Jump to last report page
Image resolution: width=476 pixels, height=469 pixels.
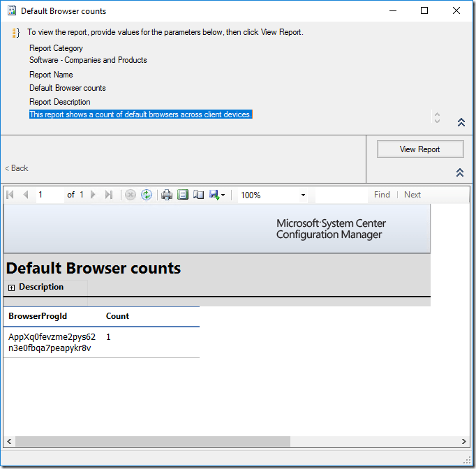tap(108, 195)
